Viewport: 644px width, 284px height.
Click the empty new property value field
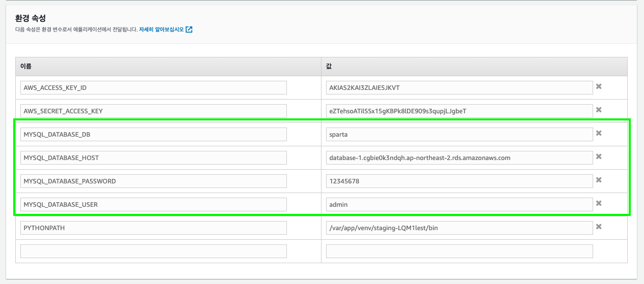point(459,251)
